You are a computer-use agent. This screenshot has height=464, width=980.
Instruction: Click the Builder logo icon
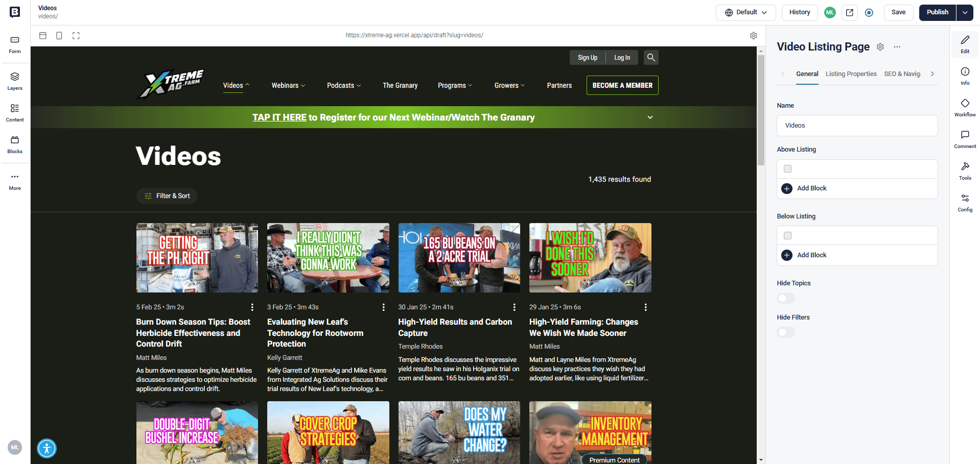(15, 12)
